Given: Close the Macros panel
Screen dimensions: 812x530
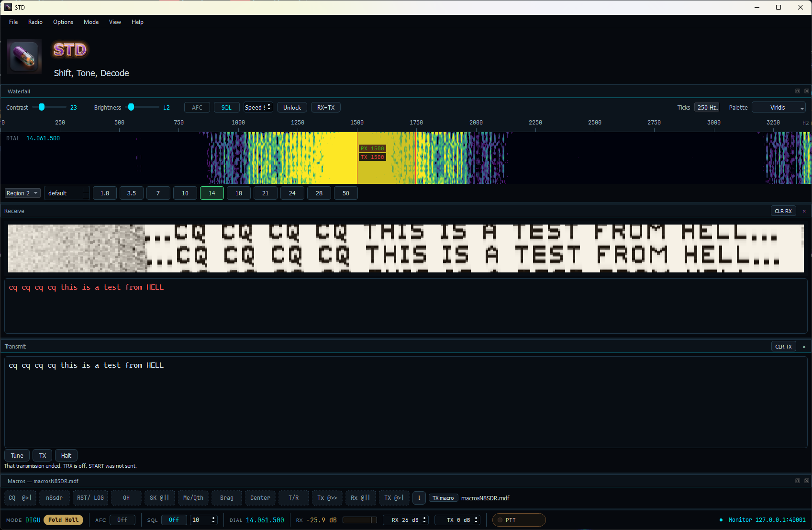Looking at the screenshot, I should 807,481.
